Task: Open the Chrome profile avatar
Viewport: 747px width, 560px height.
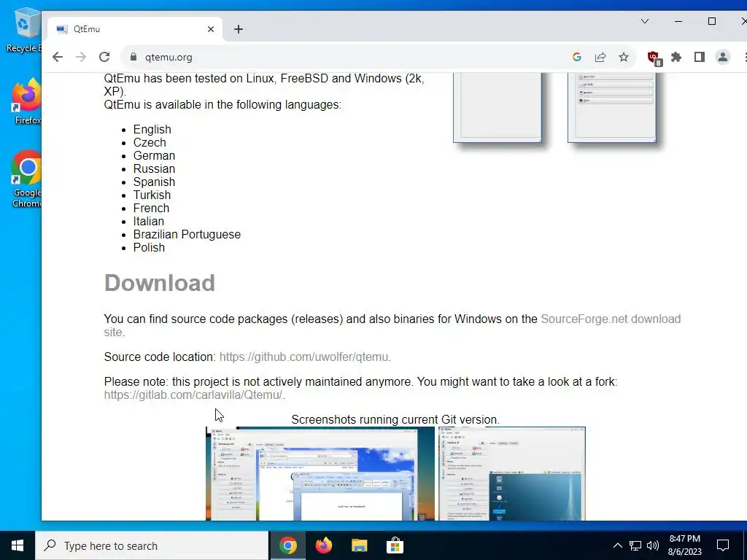Action: (x=723, y=57)
